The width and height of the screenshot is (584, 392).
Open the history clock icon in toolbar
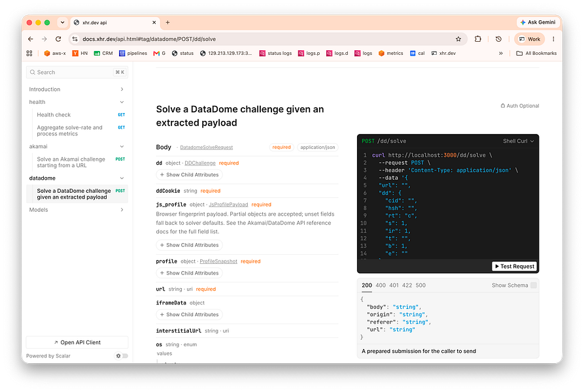point(499,39)
